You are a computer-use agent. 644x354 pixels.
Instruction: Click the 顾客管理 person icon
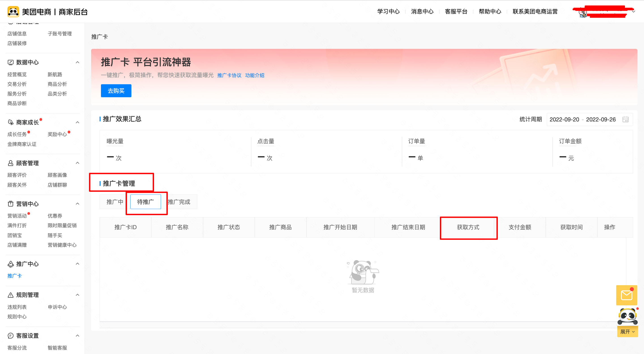click(x=11, y=163)
